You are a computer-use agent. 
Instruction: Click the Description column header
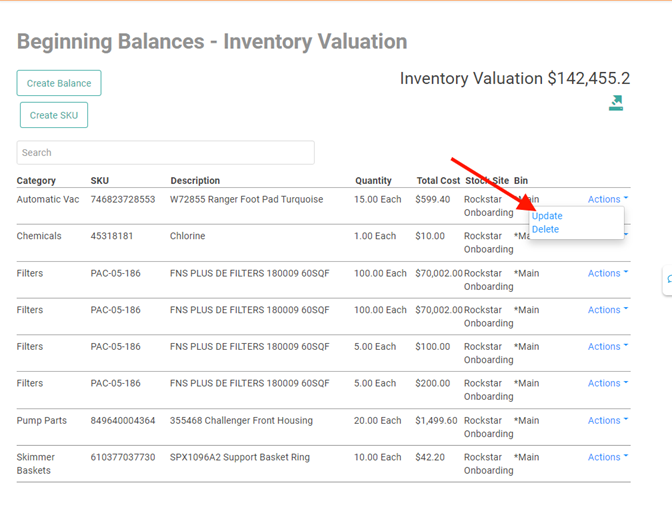tap(195, 181)
